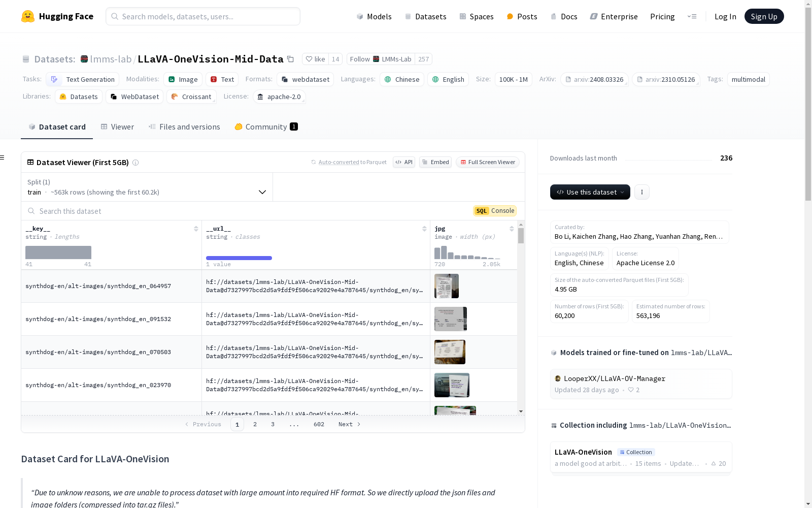This screenshot has height=508, width=812.
Task: Switch to the Files and versions tab
Action: pos(184,127)
